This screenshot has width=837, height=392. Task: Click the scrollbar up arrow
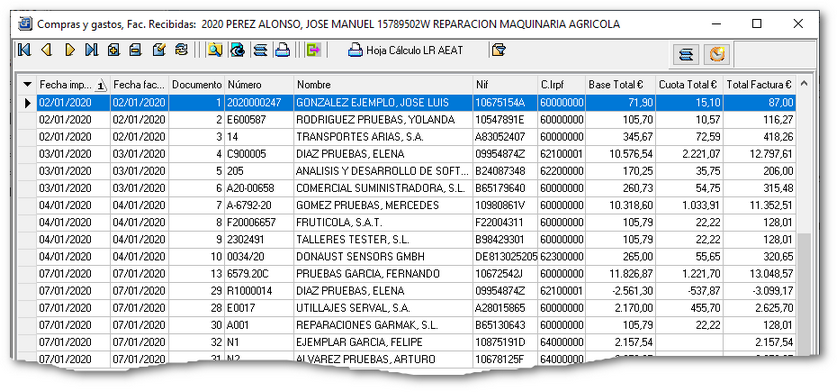(804, 83)
